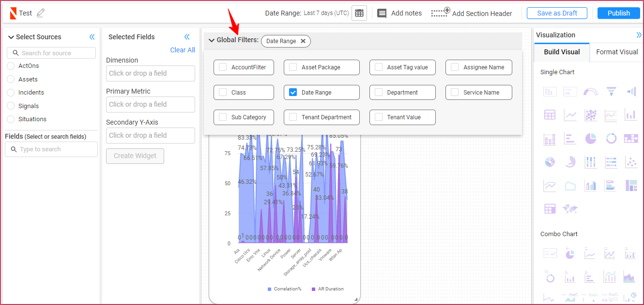Collapse the Select Sources section chevron

(11, 37)
